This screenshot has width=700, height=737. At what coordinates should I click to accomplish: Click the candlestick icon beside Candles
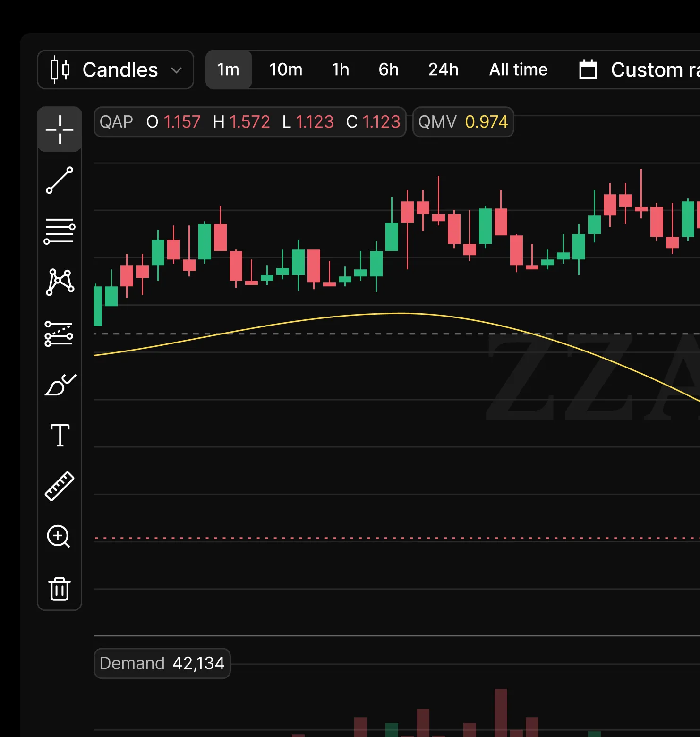[x=60, y=69]
